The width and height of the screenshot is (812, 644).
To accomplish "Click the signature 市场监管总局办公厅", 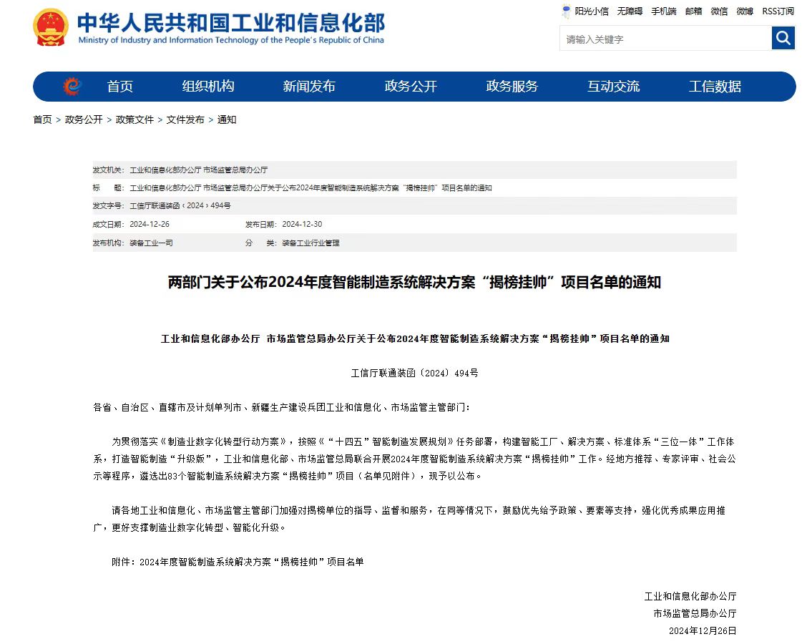I will coord(695,613).
